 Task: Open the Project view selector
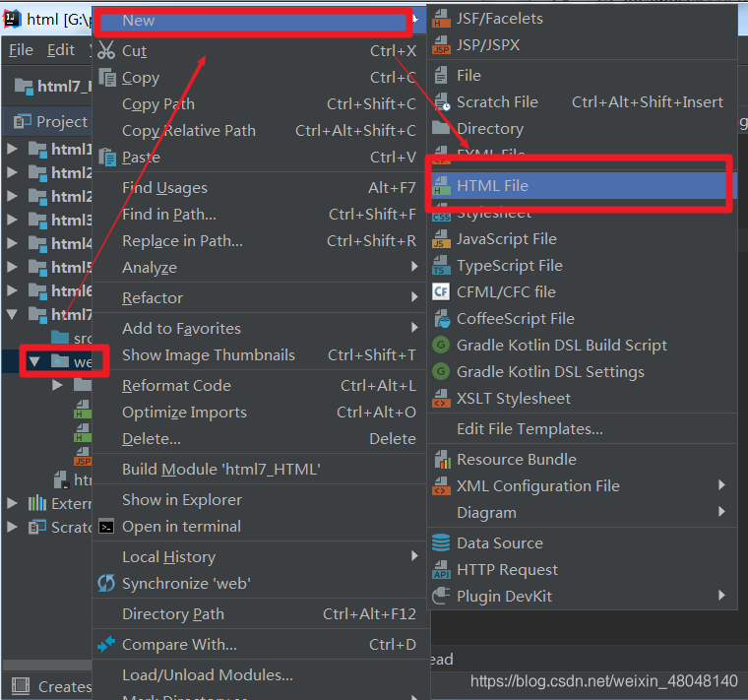click(x=50, y=122)
